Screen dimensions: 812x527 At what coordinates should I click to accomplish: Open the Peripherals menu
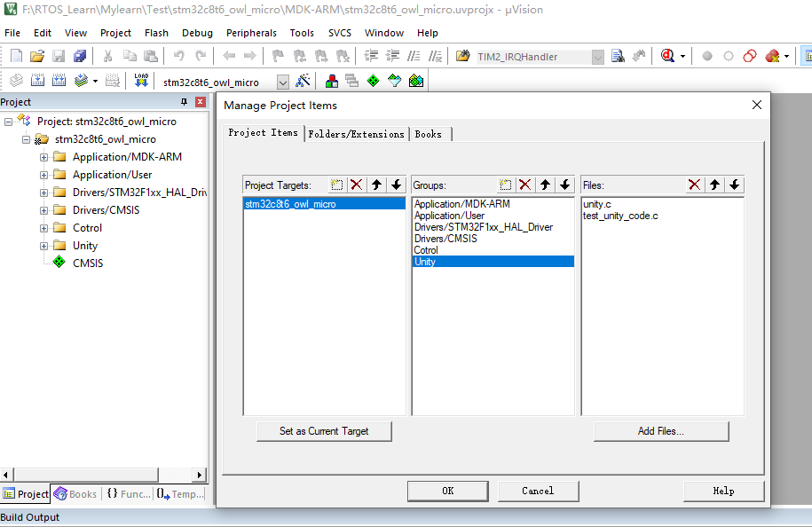pos(251,33)
